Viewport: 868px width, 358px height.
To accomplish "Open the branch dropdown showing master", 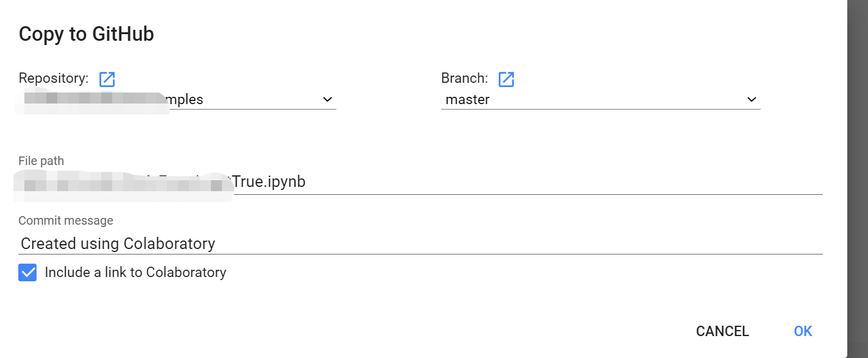I will tap(751, 99).
